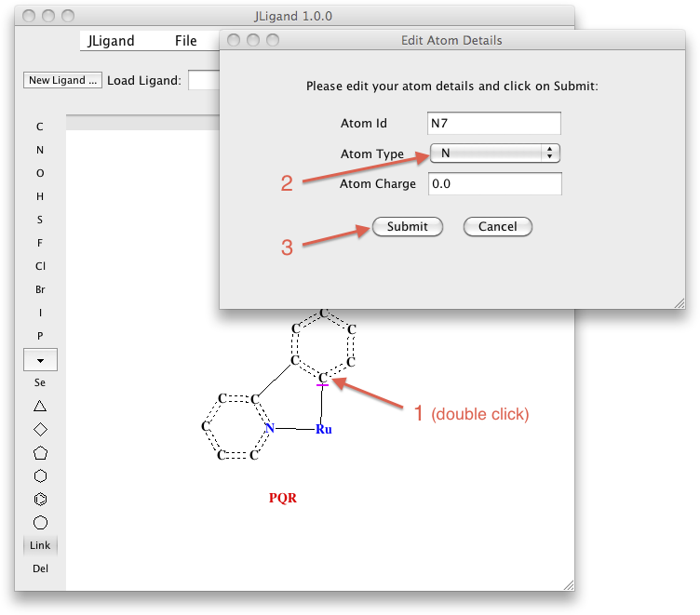Click the New Ligand button
Viewport: 700px width, 615px height.
62,80
